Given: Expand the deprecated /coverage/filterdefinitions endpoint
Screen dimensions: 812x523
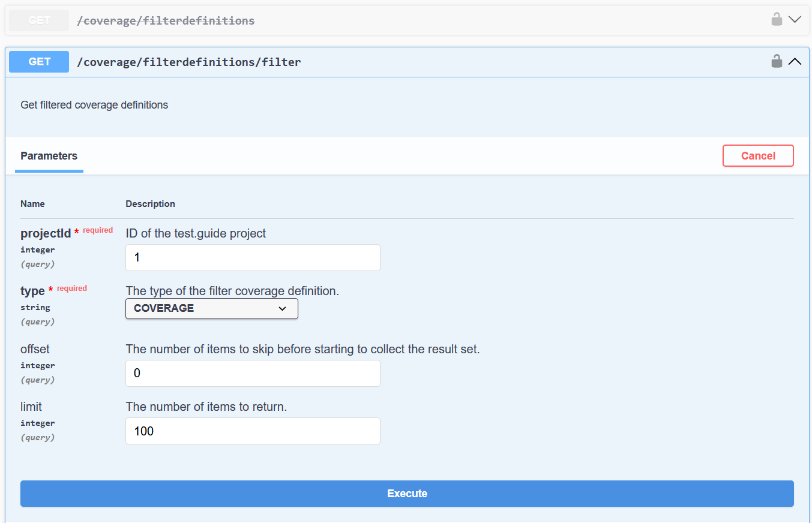Looking at the screenshot, I should (x=795, y=19).
